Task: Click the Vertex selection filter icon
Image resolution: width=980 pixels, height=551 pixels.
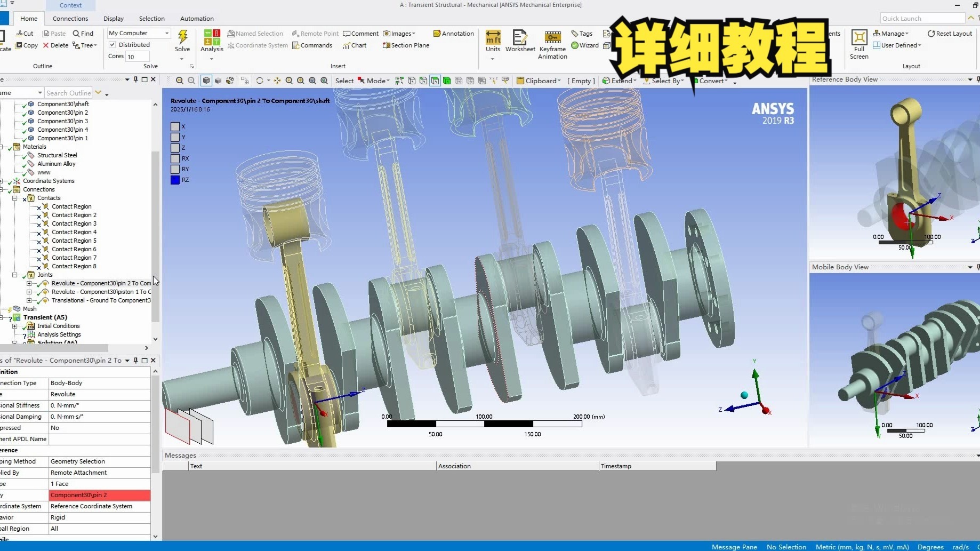Action: pyautogui.click(x=412, y=81)
